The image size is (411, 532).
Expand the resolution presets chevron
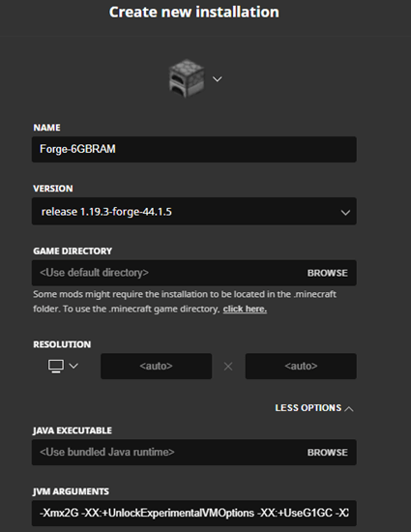pos(73,366)
